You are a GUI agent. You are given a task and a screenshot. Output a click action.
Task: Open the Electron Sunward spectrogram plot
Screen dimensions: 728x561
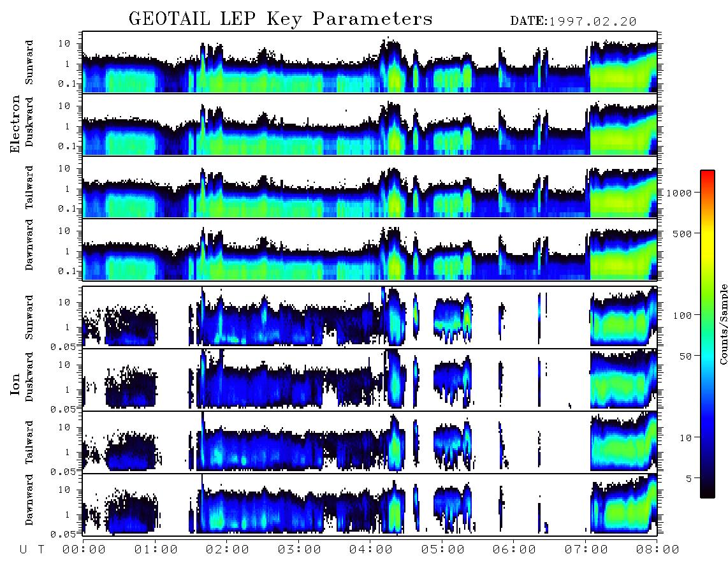pyautogui.click(x=370, y=62)
